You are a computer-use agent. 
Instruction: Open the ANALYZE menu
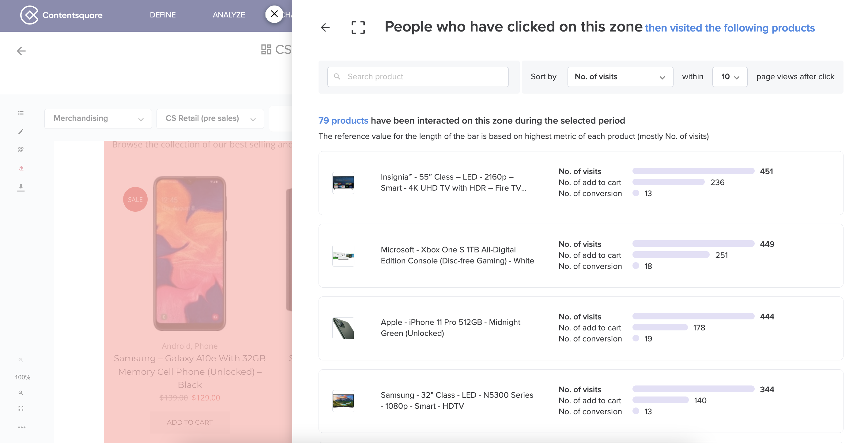(x=229, y=15)
